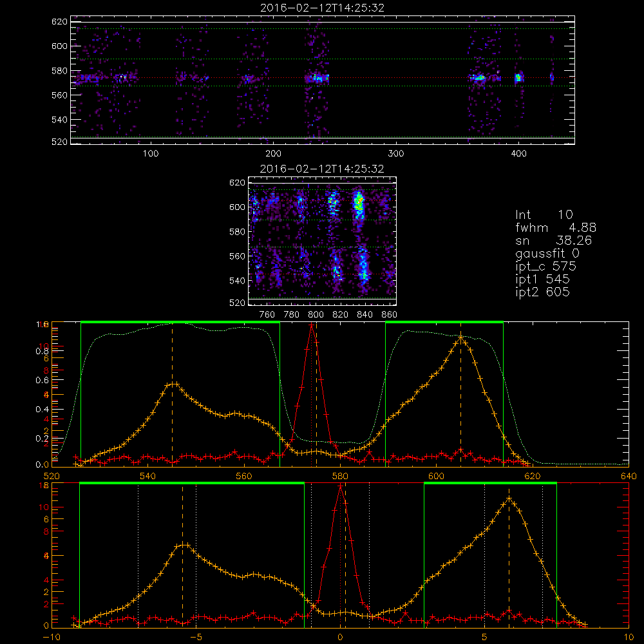Select the 'gaussfit 0' readout text

point(547,253)
